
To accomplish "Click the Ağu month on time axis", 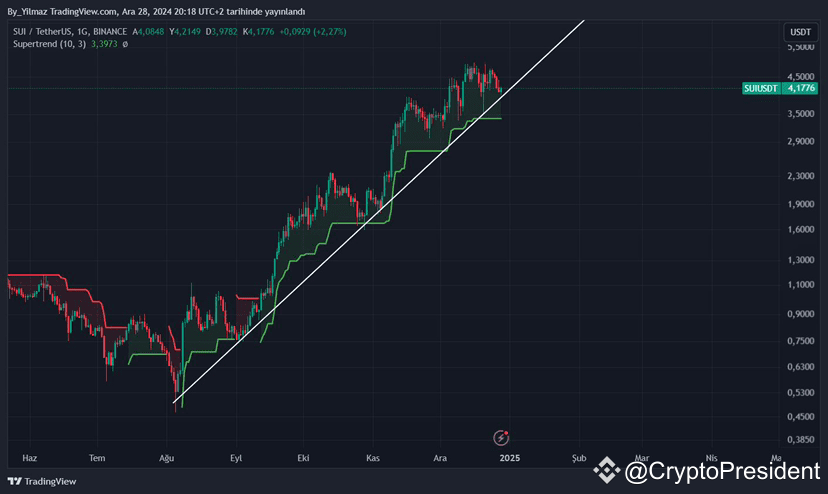I will [x=167, y=458].
